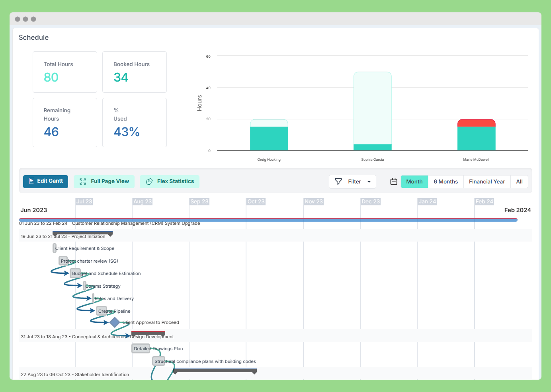
Task: Click Marie McDowell's red overbooked segment
Action: (477, 123)
